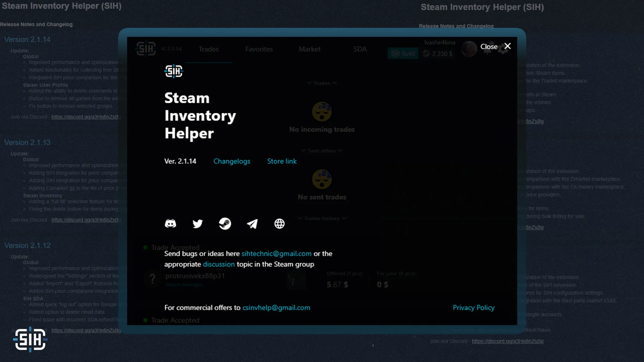Viewport: 644px width, 362px height.
Task: Open the Steam group icon
Action: 225,224
